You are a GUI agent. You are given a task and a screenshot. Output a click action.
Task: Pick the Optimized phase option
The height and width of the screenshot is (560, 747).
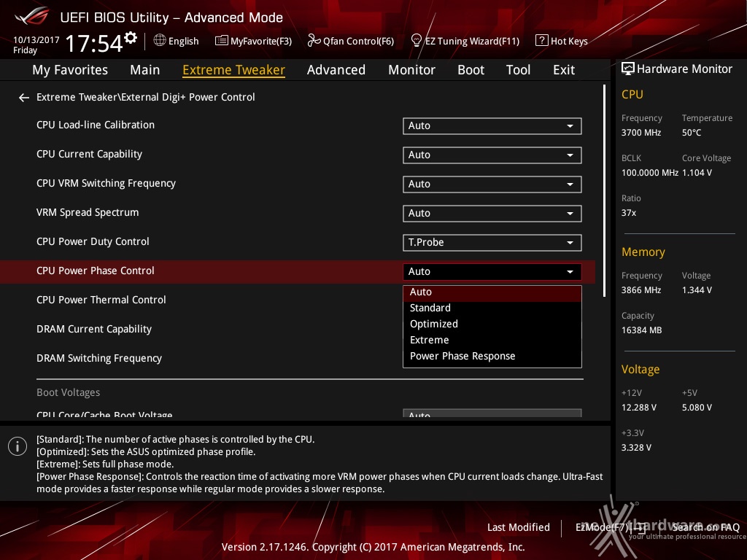[x=492, y=324]
